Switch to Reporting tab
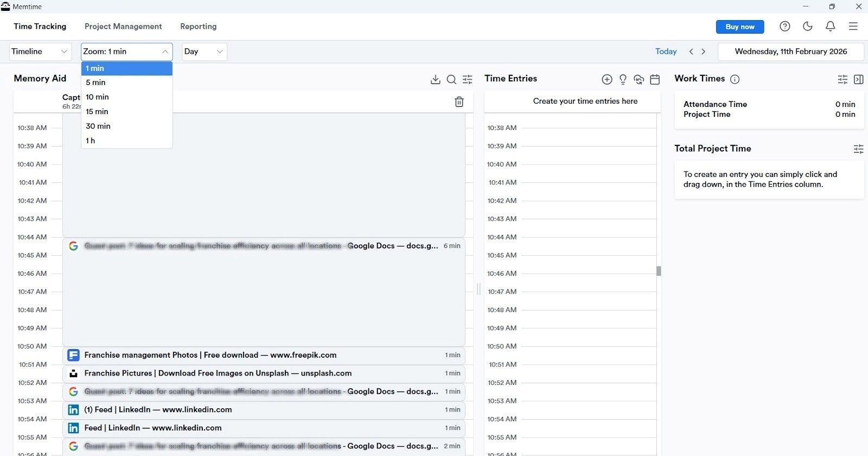The width and height of the screenshot is (868, 456). pyautogui.click(x=199, y=26)
